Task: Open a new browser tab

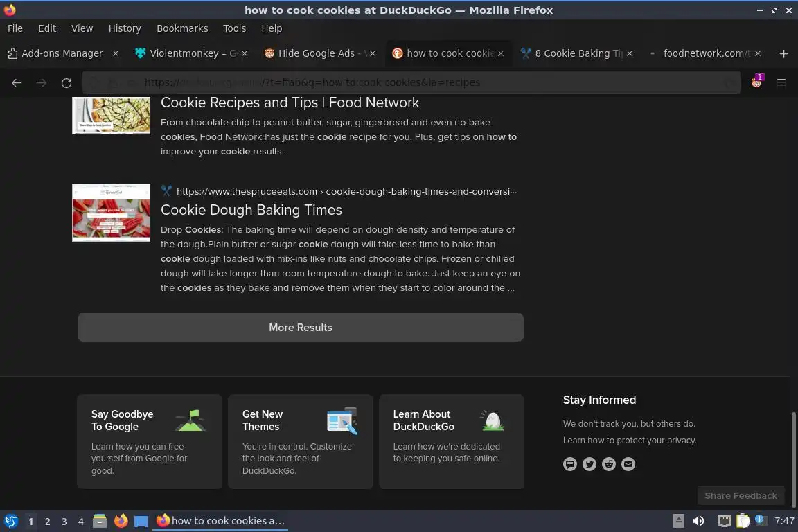Action: click(783, 53)
